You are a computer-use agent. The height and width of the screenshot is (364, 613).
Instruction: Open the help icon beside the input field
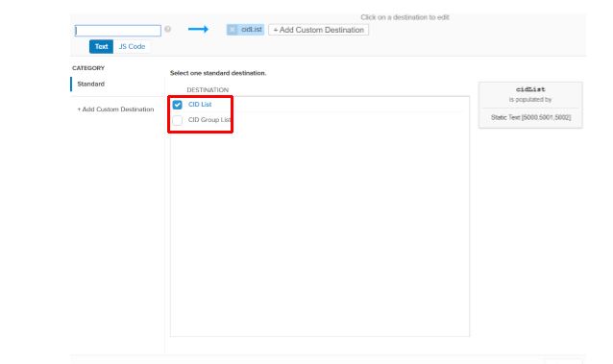point(168,29)
